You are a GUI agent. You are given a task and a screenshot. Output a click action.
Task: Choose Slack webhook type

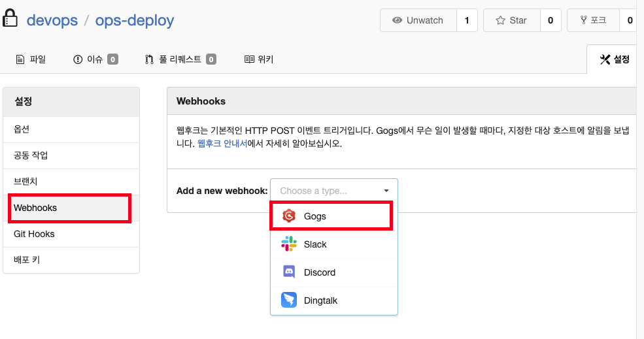[334, 244]
